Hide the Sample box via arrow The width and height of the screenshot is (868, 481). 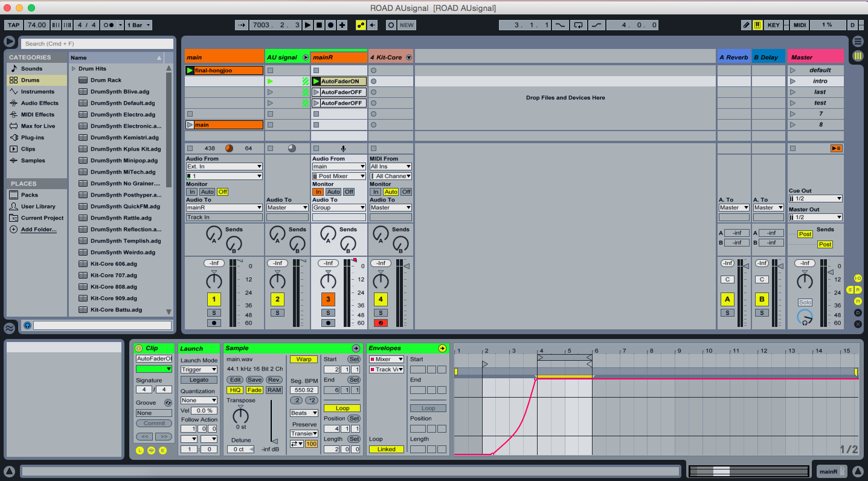(356, 348)
